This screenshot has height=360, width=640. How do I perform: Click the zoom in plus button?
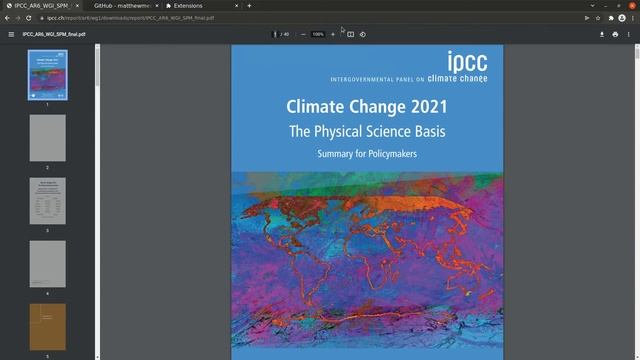pyautogui.click(x=333, y=34)
